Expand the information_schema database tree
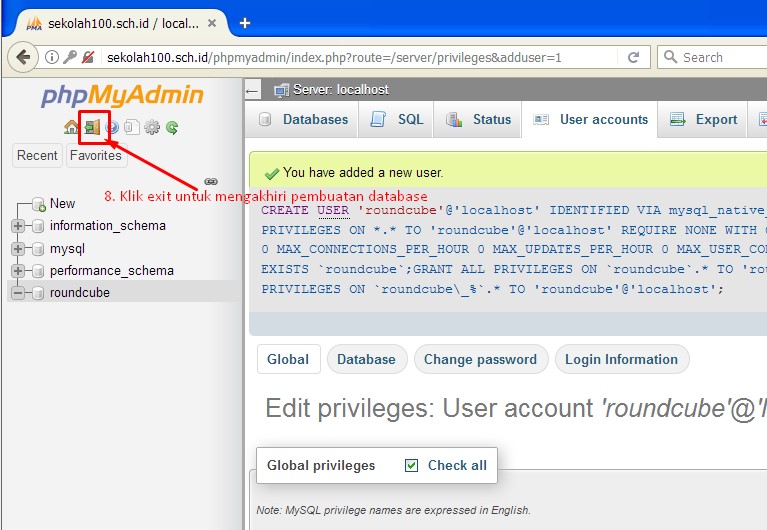The width and height of the screenshot is (767, 530). 18,226
